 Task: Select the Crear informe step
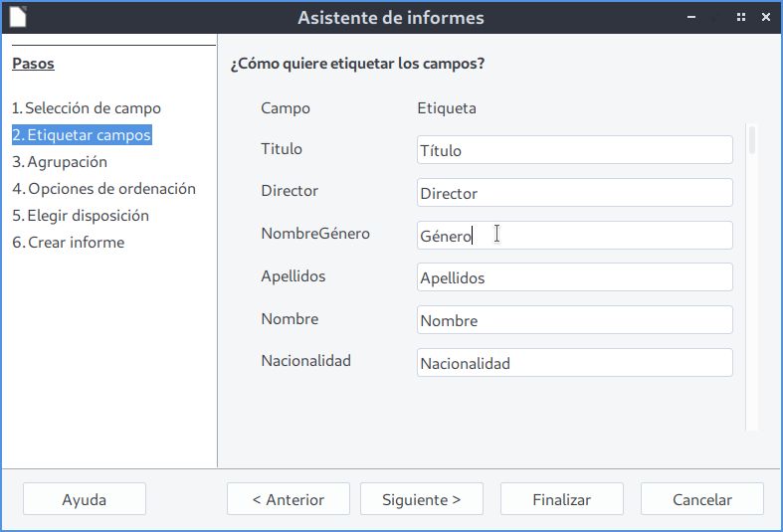[x=69, y=243]
